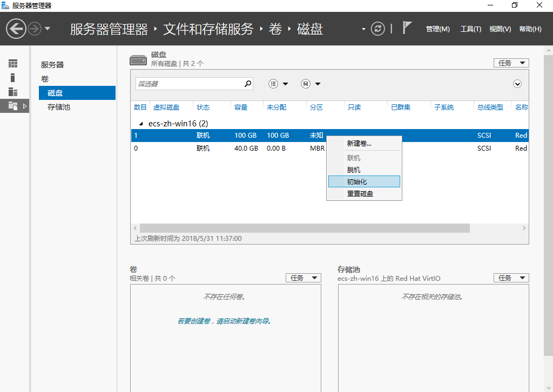The height and width of the screenshot is (392, 553).
Task: Select All Servers icon in sidebar
Action: click(x=13, y=92)
